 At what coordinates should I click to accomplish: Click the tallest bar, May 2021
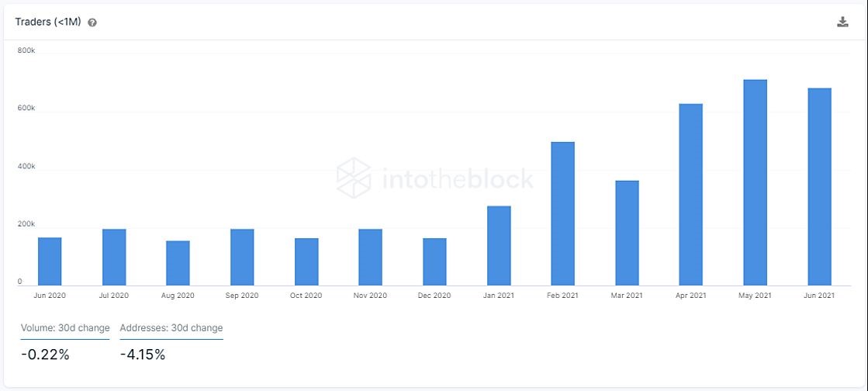tap(755, 182)
